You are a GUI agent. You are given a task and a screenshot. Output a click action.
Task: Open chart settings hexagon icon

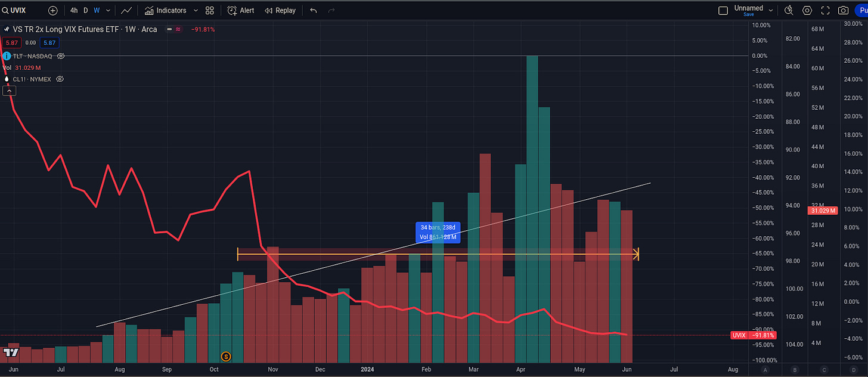807,10
